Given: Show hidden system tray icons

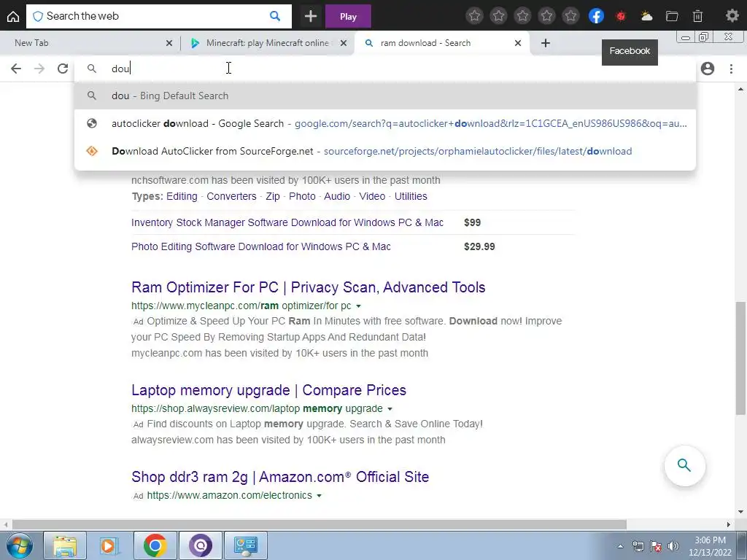Looking at the screenshot, I should pyautogui.click(x=620, y=547).
